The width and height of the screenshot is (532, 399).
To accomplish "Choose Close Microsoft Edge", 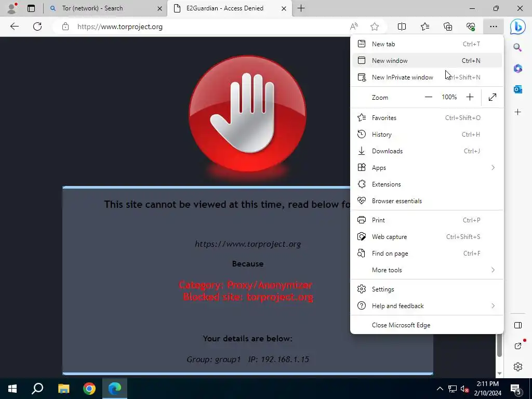I will point(427,325).
